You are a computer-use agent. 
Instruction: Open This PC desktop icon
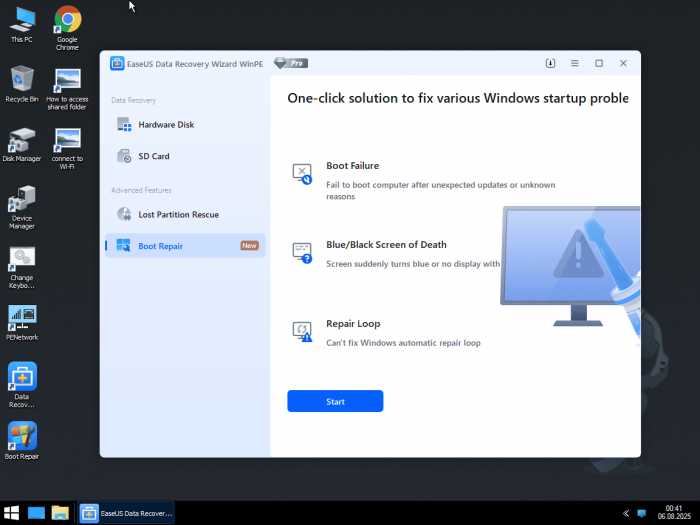pos(22,25)
